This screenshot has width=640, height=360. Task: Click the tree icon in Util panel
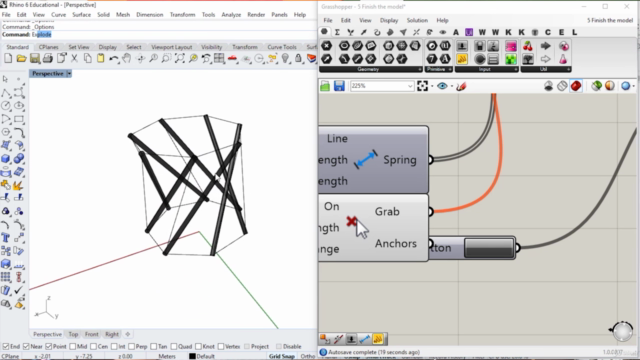click(x=528, y=59)
